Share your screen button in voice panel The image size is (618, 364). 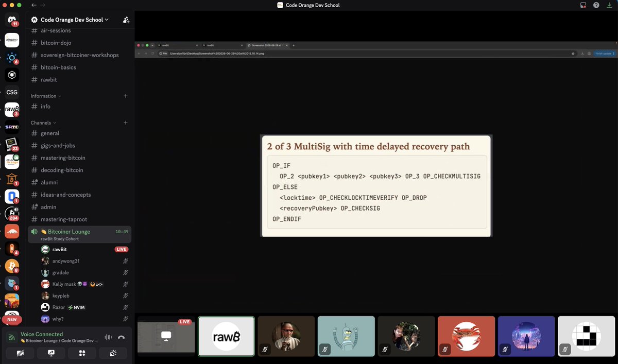point(51,353)
